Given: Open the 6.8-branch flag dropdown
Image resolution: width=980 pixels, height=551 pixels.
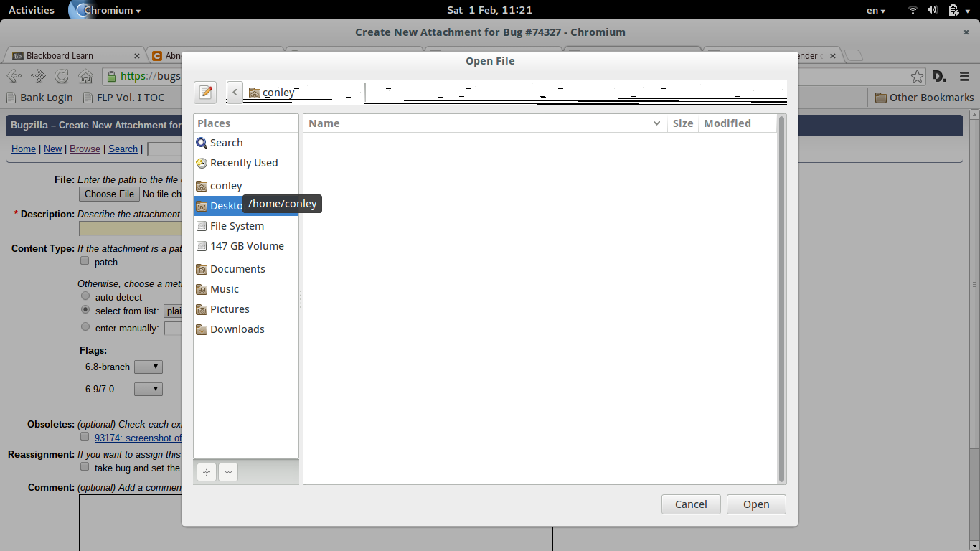Looking at the screenshot, I should click(x=148, y=367).
